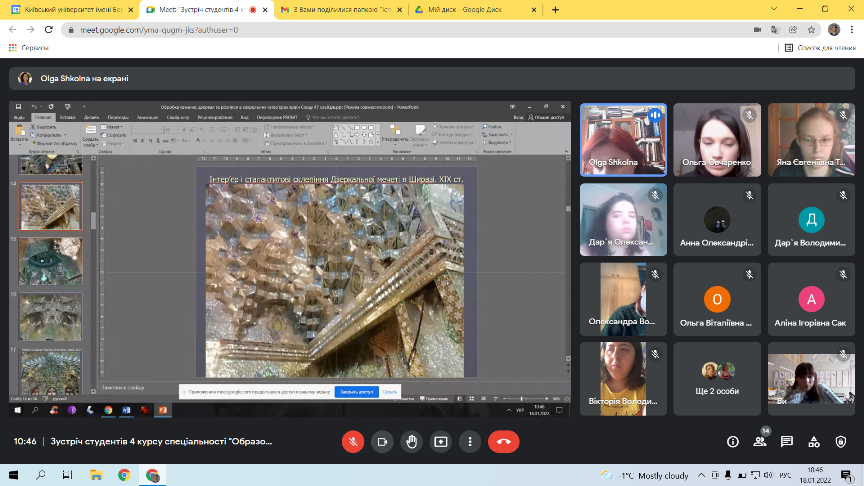Open a new browser tab
The image size is (864, 486).
553,9
